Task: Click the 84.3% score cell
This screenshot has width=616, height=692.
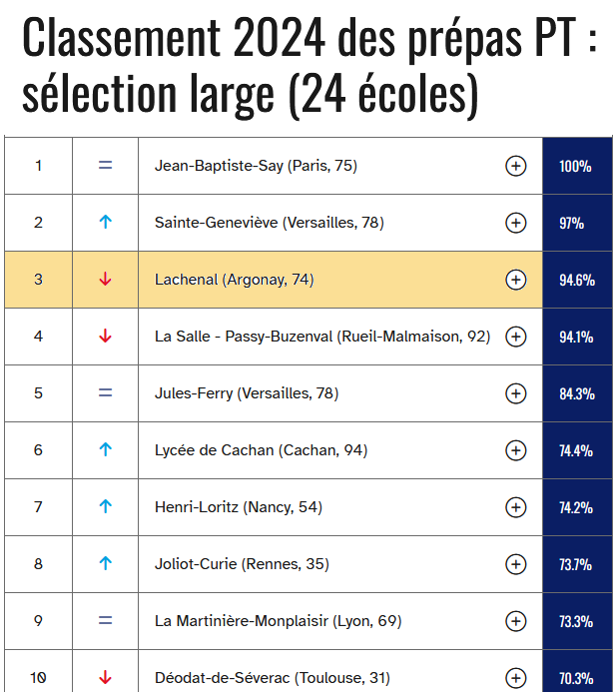Action: [x=577, y=393]
